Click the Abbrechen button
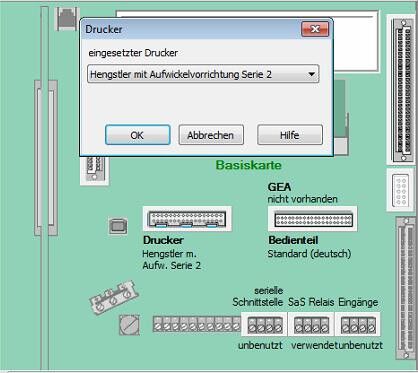 point(211,135)
